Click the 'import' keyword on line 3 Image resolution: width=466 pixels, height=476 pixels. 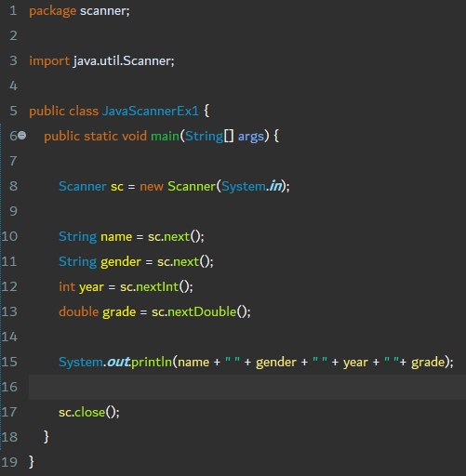(49, 61)
